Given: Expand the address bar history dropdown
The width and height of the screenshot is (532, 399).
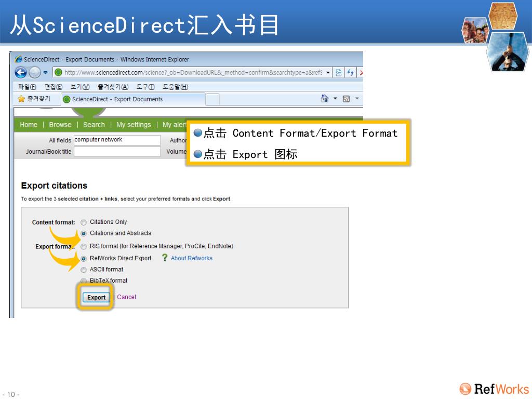Looking at the screenshot, I should [328, 72].
